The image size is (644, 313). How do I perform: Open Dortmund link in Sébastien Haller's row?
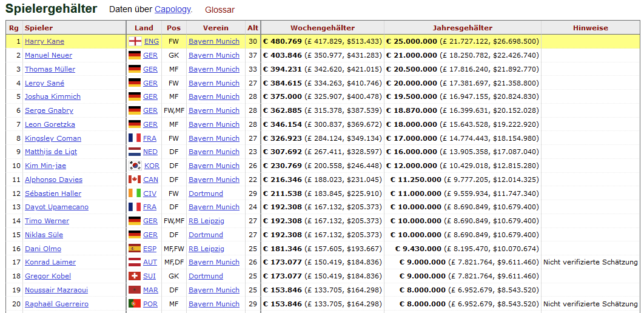pos(206,194)
